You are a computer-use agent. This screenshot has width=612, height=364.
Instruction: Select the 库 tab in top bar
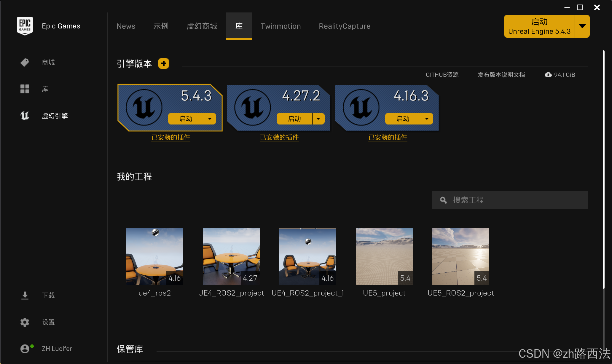(239, 26)
